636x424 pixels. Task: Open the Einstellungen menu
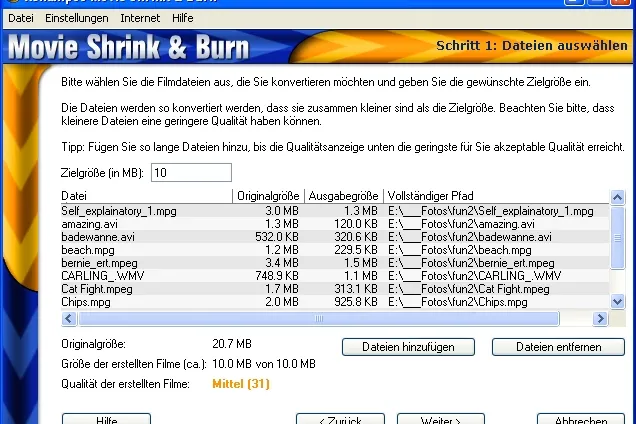(x=77, y=18)
